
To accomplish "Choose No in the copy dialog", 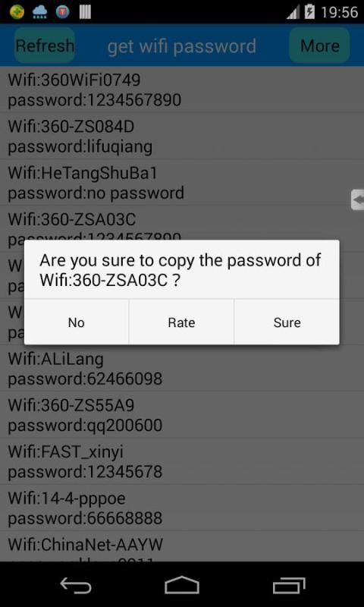I will [x=77, y=322].
